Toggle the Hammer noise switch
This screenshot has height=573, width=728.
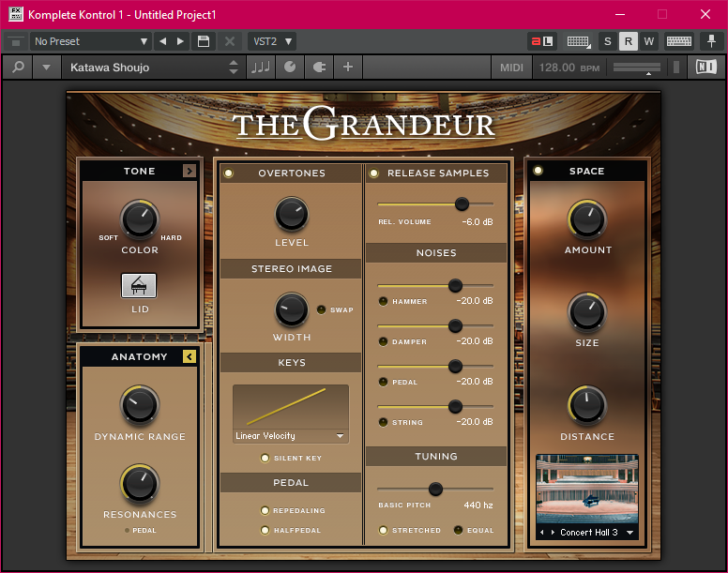(383, 301)
